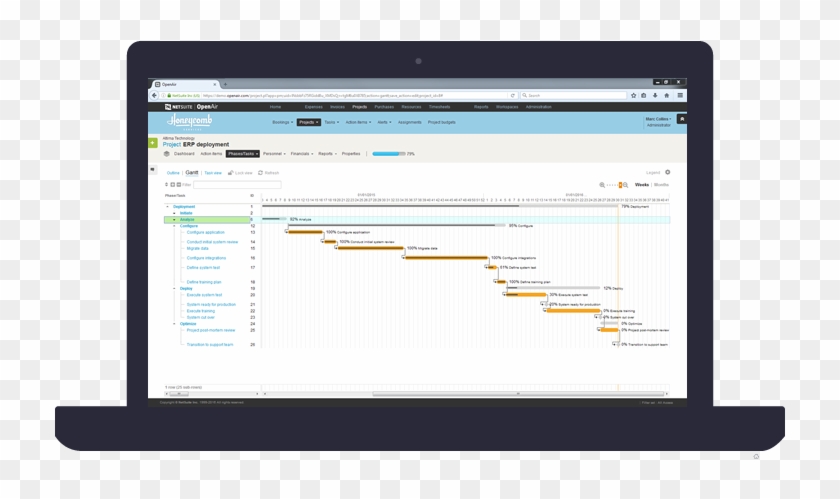
Task: Click the zoom out magnifier icon
Action: point(602,185)
